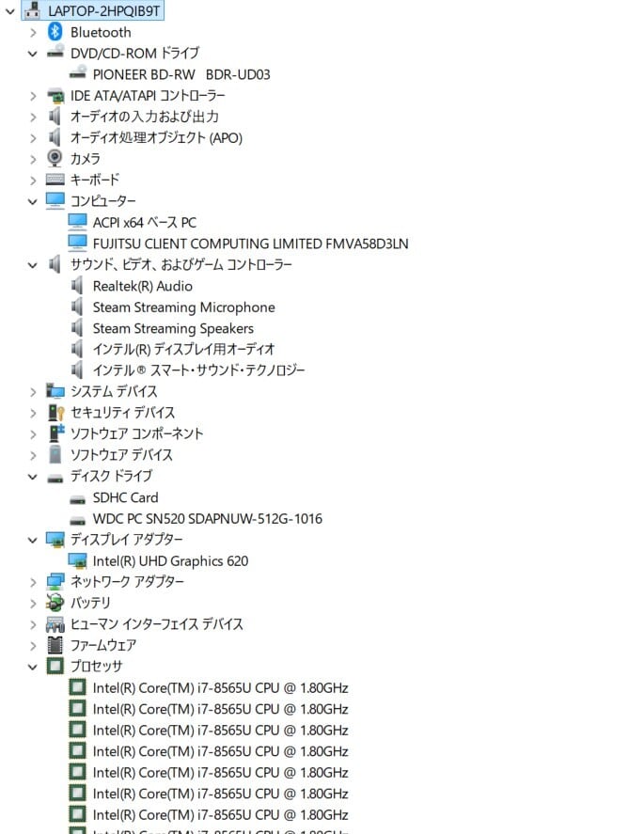Select the キーボード category label
This screenshot has width=644, height=834.
(95, 181)
